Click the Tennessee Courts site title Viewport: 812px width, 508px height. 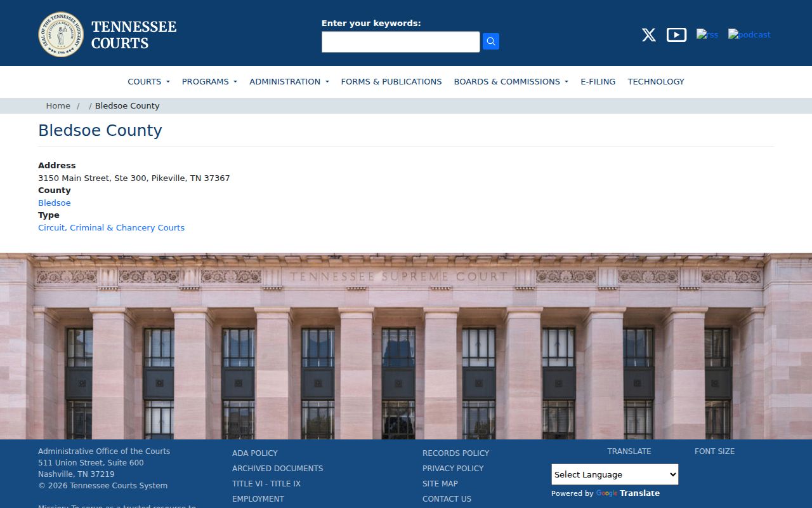(134, 35)
